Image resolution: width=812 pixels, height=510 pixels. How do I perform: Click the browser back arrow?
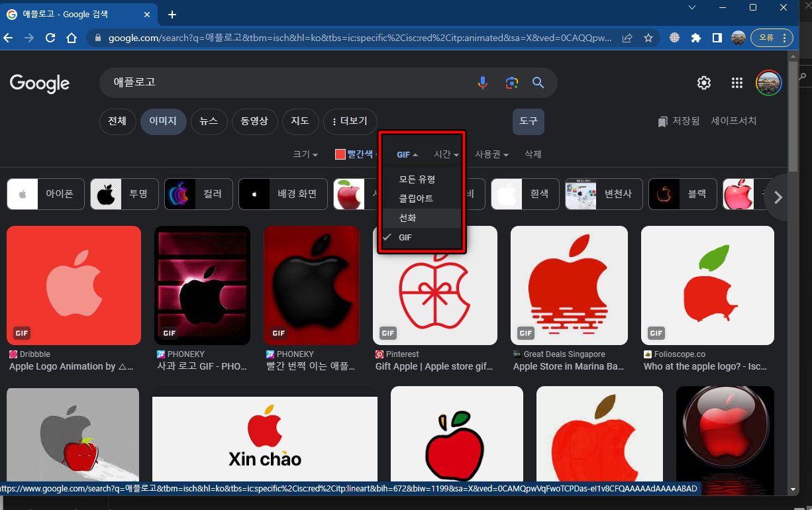[9, 38]
